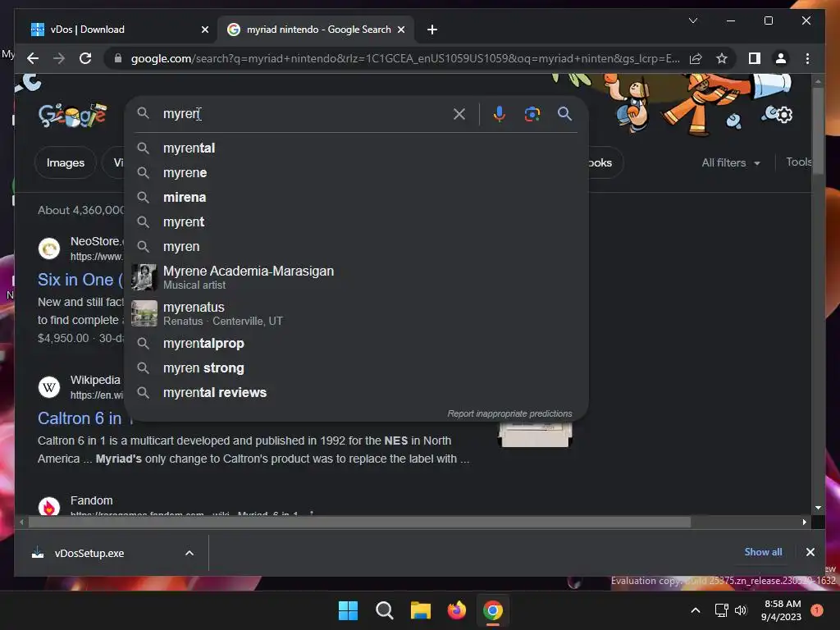Close the myriad nintendo Google Search tab
Screen dimensions: 840x630
pyautogui.click(x=401, y=30)
